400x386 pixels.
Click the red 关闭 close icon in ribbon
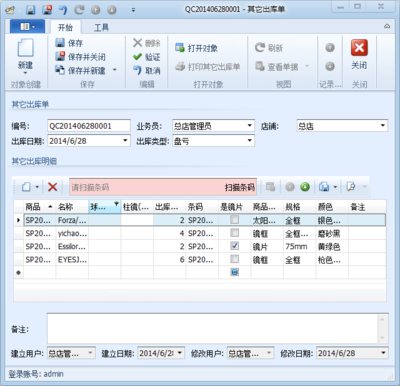[359, 48]
